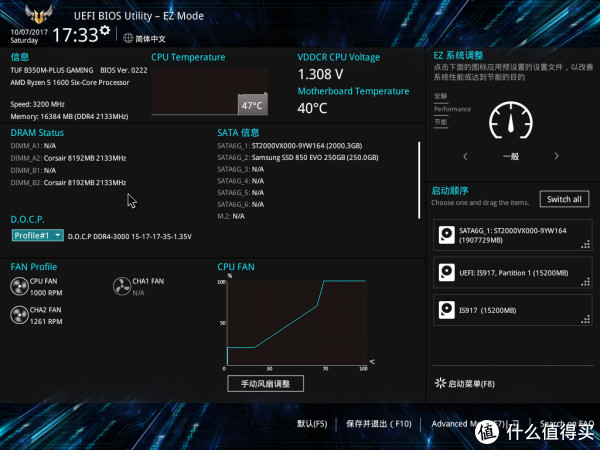This screenshot has width=600, height=450.
Task: Click the M.2: N/A entry
Action: (x=231, y=216)
